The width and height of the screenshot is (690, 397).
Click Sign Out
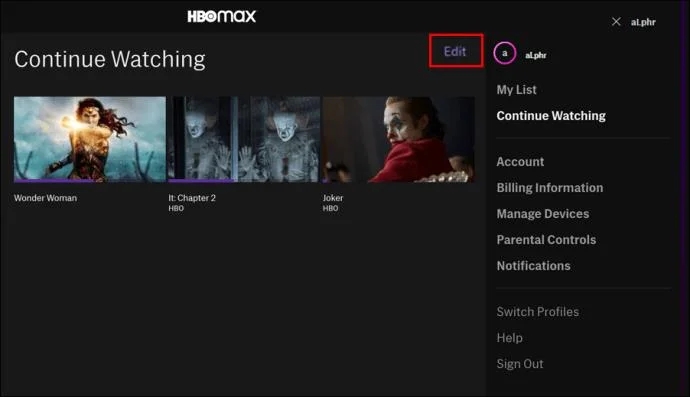coord(520,364)
